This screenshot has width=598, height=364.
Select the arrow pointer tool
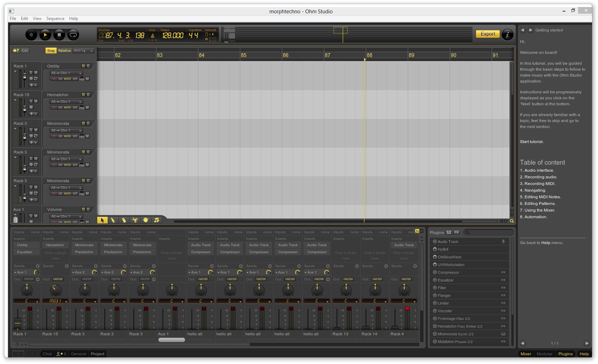coord(102,220)
